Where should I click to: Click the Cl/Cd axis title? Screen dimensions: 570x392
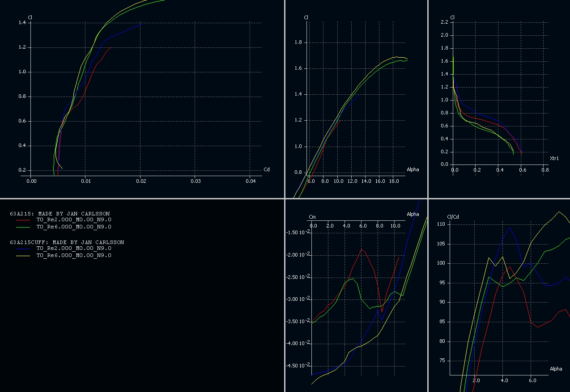[453, 217]
